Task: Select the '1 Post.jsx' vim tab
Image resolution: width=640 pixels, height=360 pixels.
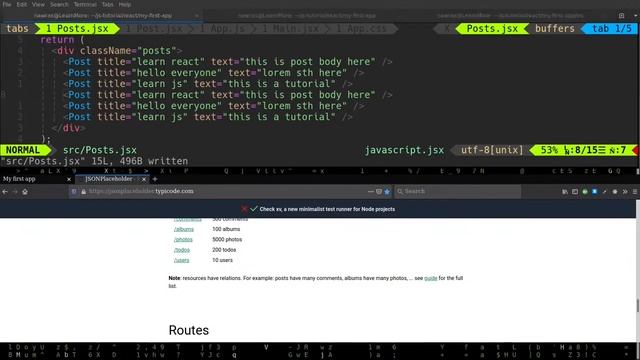Action: pyautogui.click(x=154, y=29)
